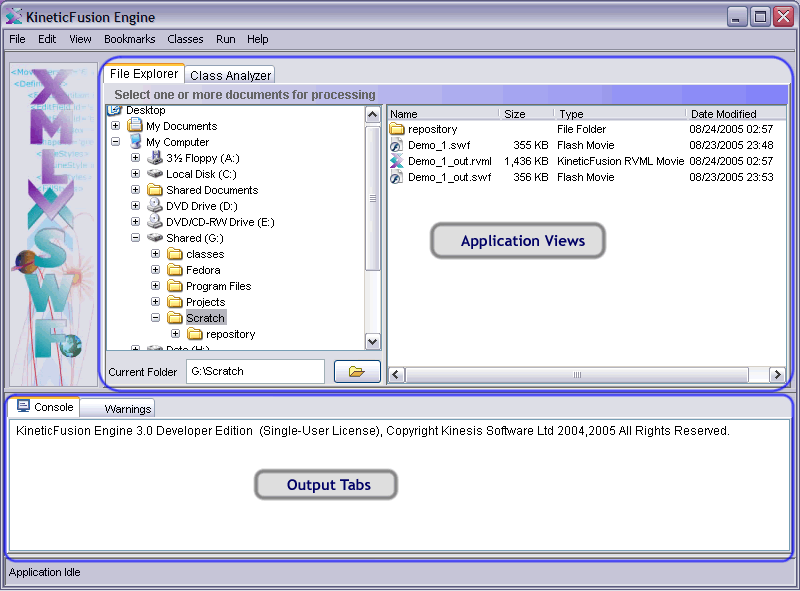Open the Edit menu

coord(47,39)
